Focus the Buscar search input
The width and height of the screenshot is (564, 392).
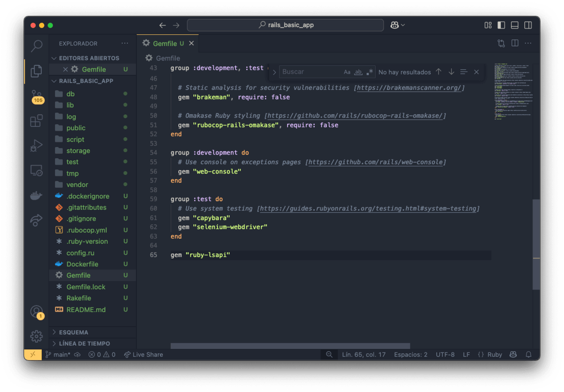(327, 72)
